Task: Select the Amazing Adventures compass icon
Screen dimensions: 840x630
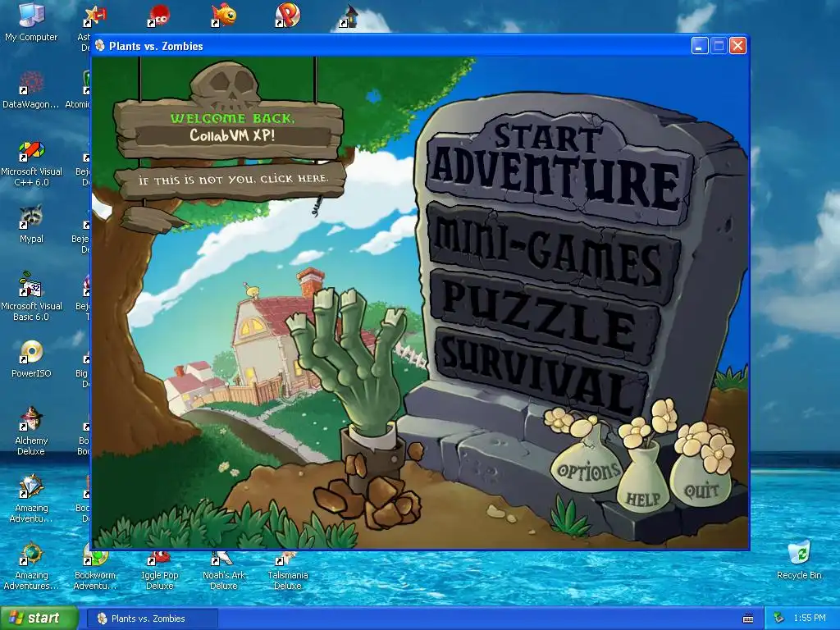Action: click(x=31, y=566)
